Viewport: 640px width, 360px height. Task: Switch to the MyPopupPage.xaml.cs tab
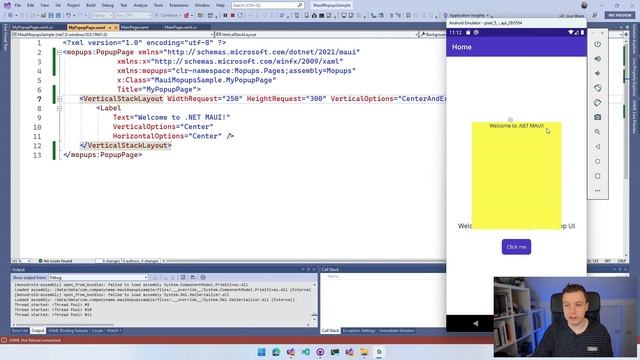point(33,27)
